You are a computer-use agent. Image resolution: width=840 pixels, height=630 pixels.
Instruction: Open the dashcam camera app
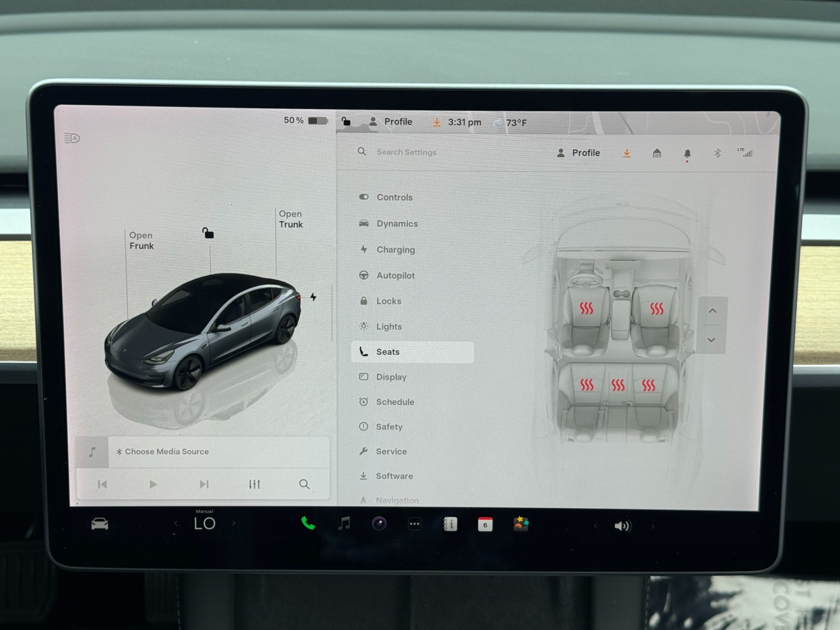click(x=379, y=523)
